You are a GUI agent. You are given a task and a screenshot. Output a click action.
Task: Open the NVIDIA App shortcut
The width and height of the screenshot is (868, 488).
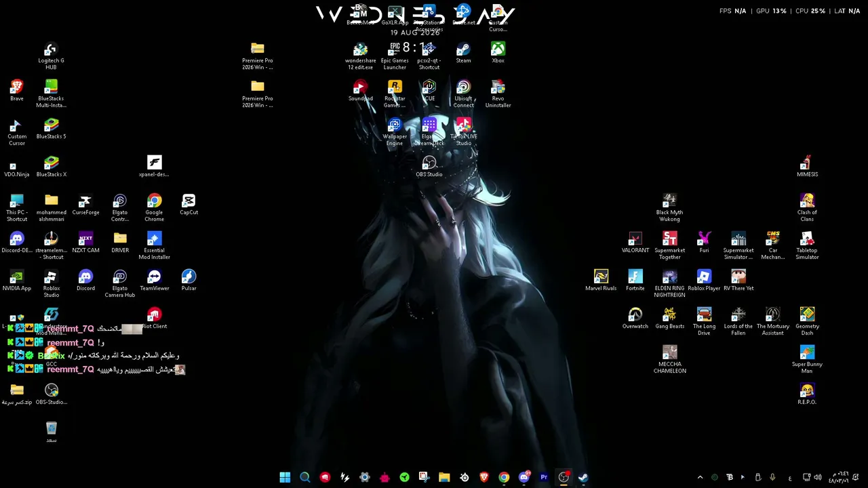17,281
